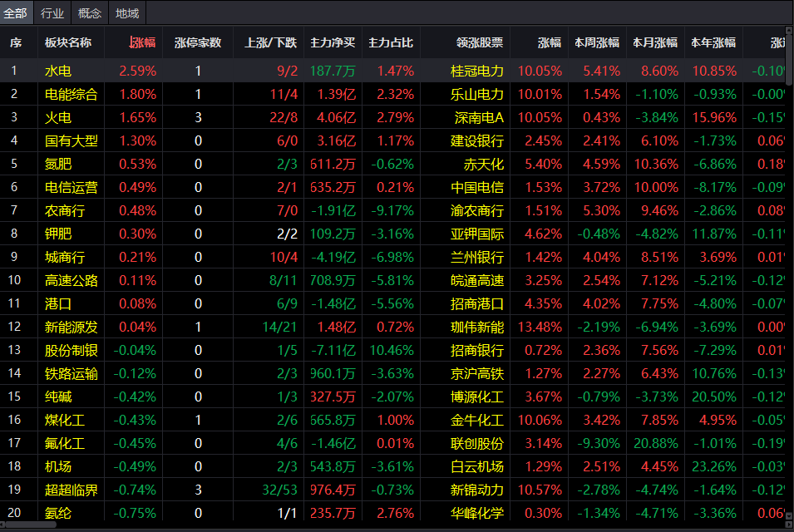Select the 煤化工 sector
Screen dimensions: 794x532
64,420
